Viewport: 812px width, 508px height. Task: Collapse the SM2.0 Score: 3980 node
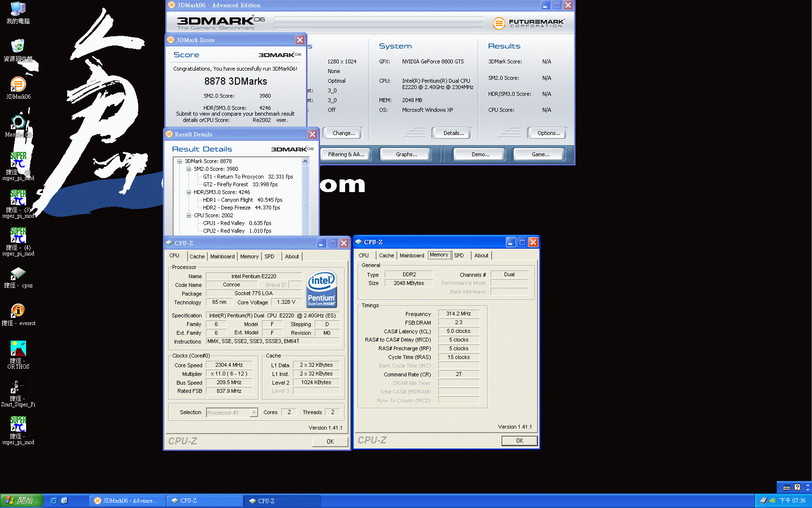point(188,169)
